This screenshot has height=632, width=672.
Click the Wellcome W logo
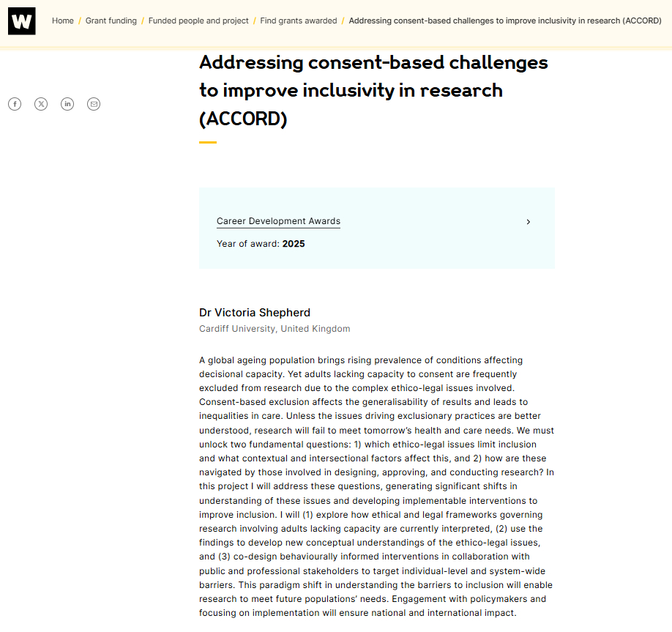[x=21, y=21]
